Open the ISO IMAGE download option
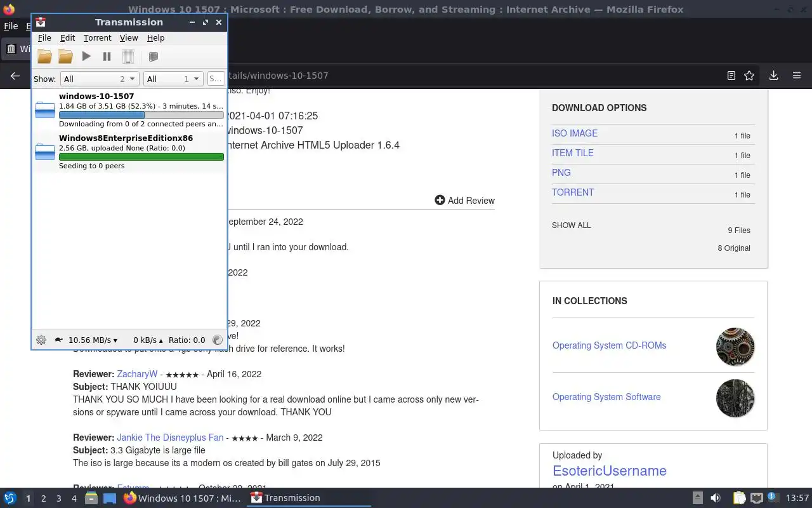Viewport: 812px width, 508px height. coord(575,133)
